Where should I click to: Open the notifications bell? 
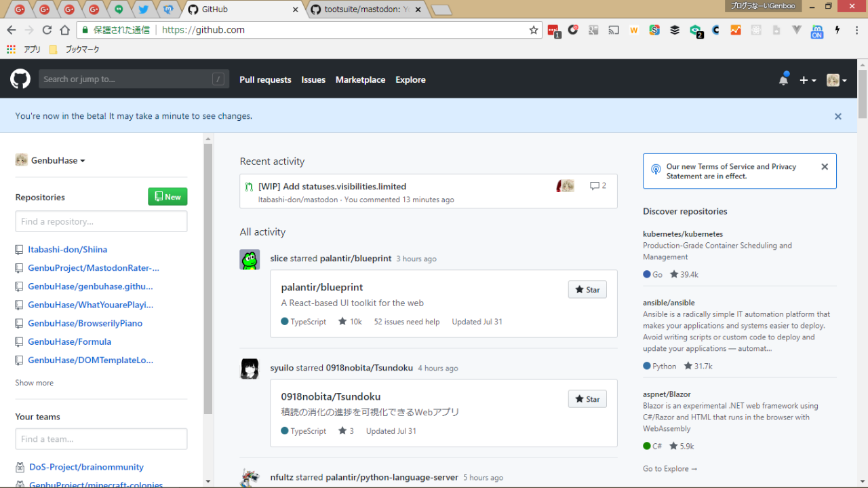pos(783,80)
